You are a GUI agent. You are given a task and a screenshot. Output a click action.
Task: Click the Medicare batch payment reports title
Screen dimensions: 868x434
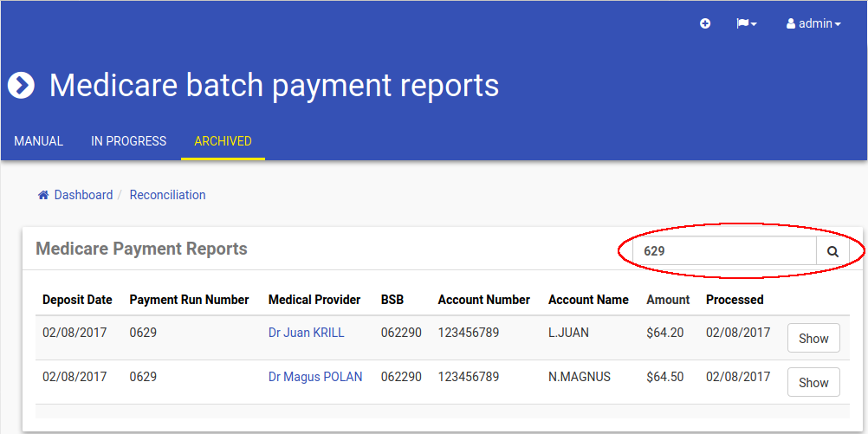tap(274, 86)
